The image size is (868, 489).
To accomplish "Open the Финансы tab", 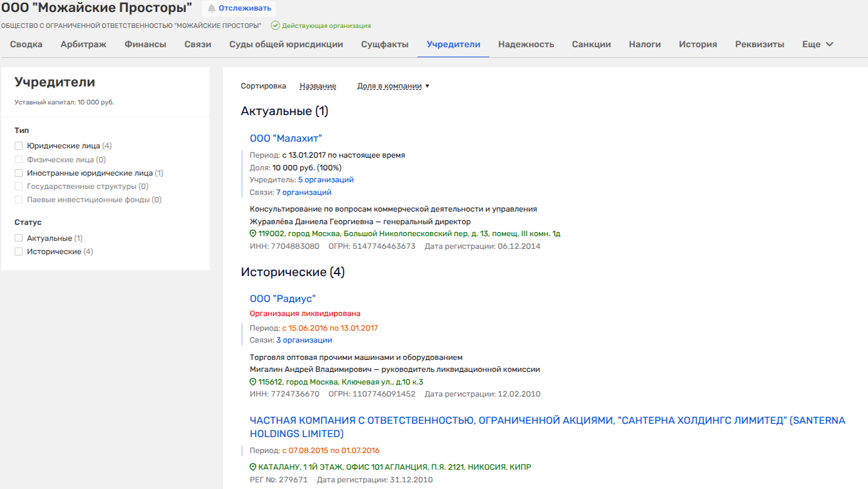I will point(145,45).
